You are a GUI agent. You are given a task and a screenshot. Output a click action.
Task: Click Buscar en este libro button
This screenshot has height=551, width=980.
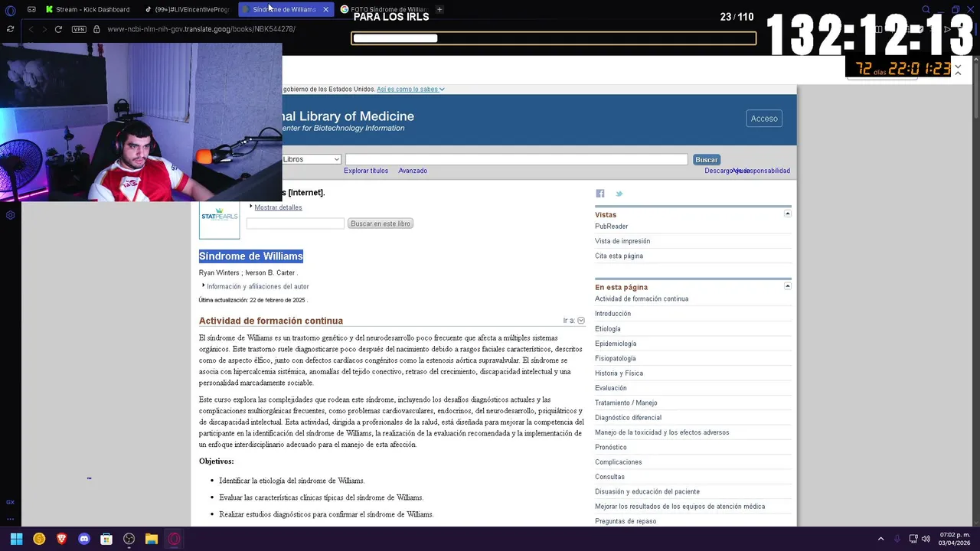coord(381,223)
